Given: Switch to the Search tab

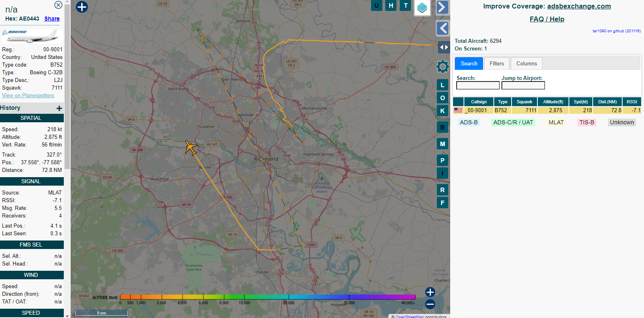Looking at the screenshot, I should point(469,63).
